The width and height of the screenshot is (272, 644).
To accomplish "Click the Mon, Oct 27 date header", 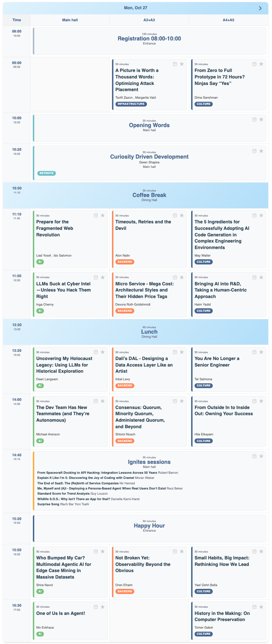I will click(x=136, y=8).
